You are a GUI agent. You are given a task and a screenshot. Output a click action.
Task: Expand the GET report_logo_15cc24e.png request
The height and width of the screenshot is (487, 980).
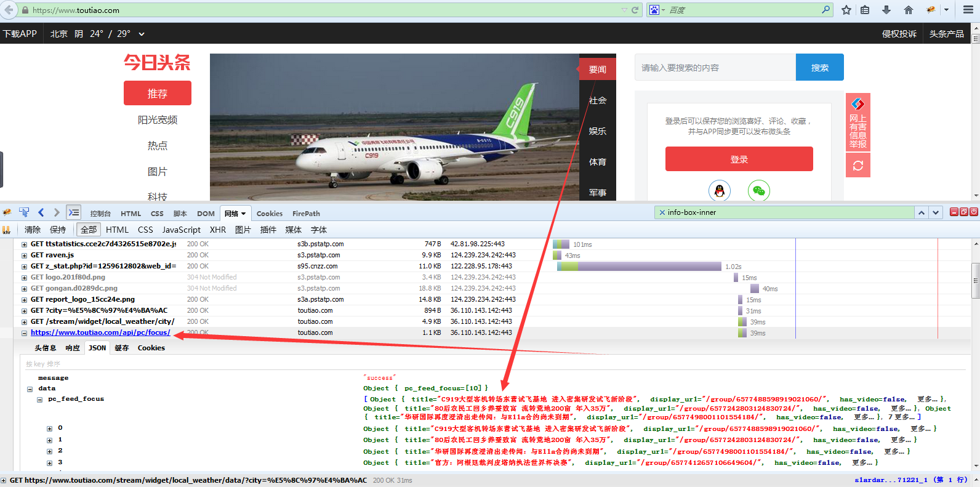[x=24, y=300]
